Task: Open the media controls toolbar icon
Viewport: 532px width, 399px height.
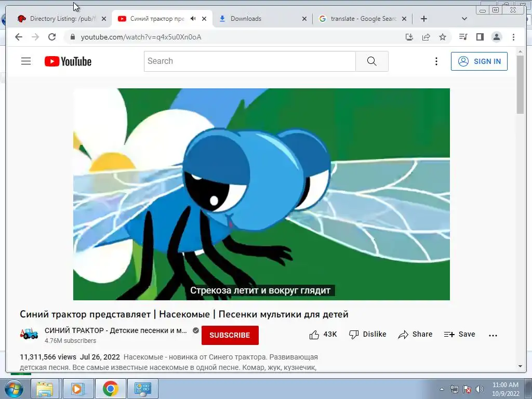Action: pos(463,37)
